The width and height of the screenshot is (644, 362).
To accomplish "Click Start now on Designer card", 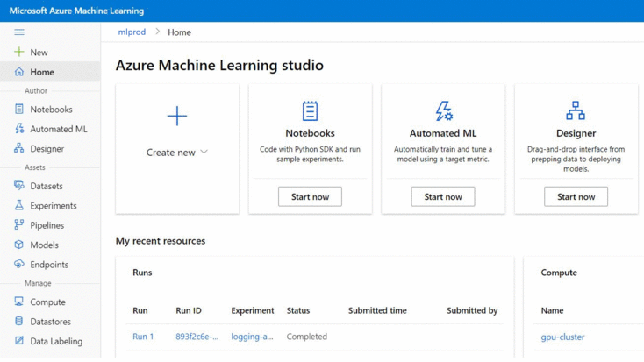I will pyautogui.click(x=576, y=197).
